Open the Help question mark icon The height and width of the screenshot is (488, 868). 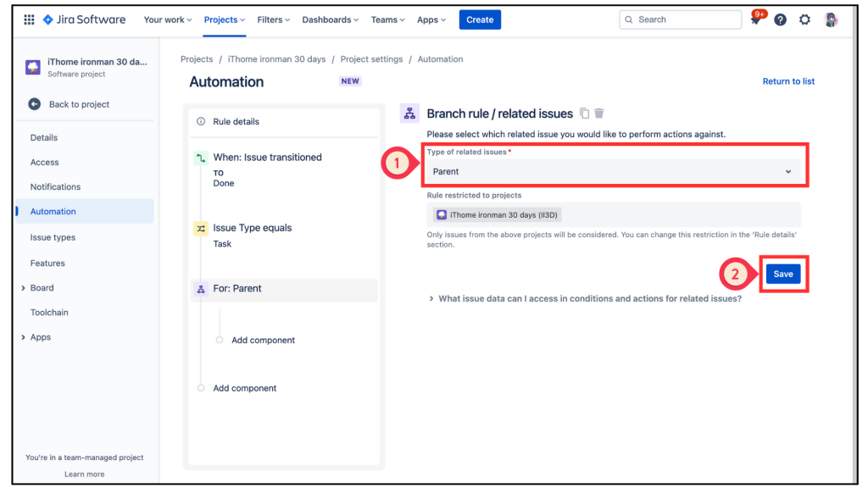780,20
